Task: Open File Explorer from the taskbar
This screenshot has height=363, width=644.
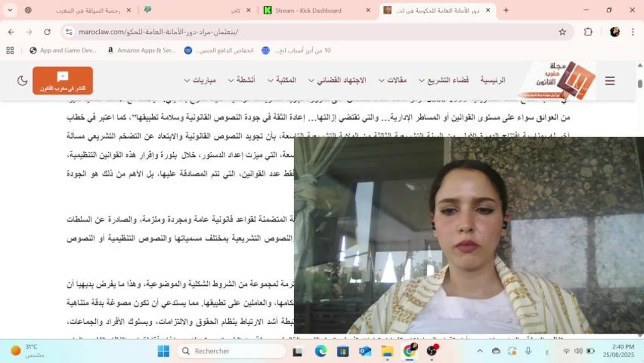Action: 387,351
